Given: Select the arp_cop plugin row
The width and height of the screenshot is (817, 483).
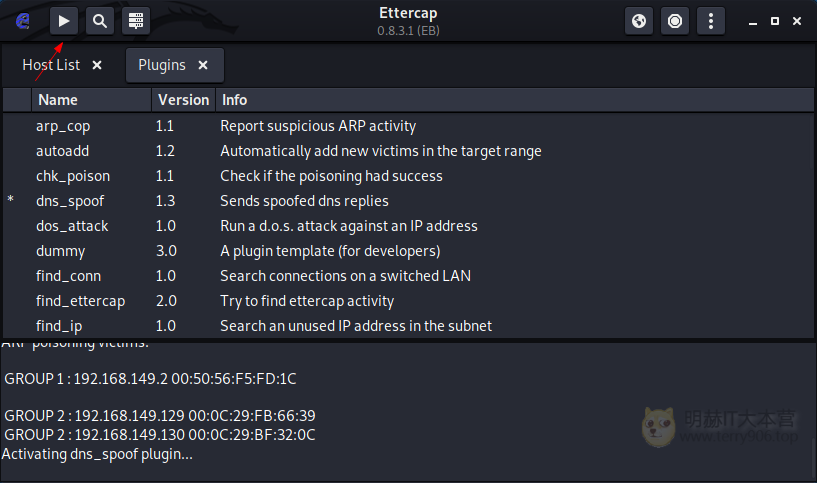Looking at the screenshot, I should (408, 126).
